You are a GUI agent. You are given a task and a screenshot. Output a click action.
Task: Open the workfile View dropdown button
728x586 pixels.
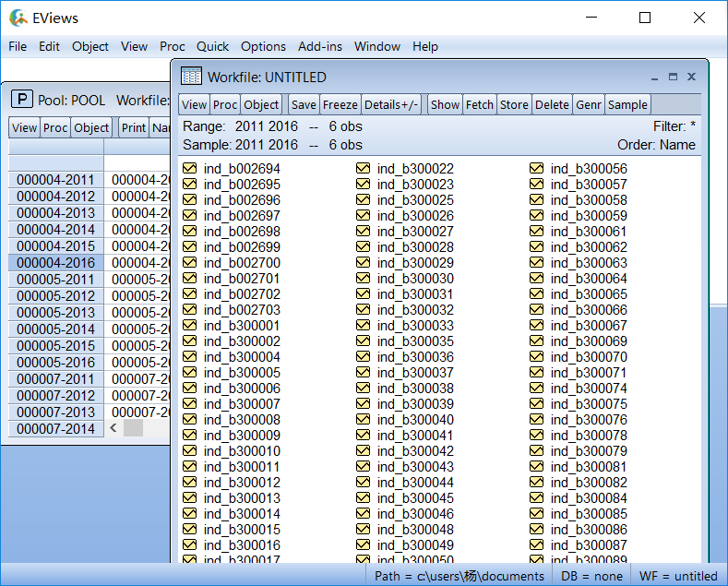pos(194,104)
